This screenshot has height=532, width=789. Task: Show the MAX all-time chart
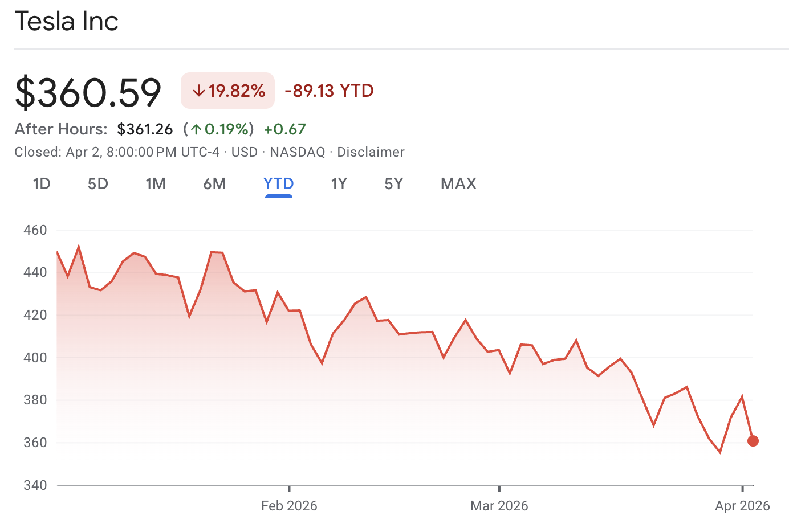[458, 183]
